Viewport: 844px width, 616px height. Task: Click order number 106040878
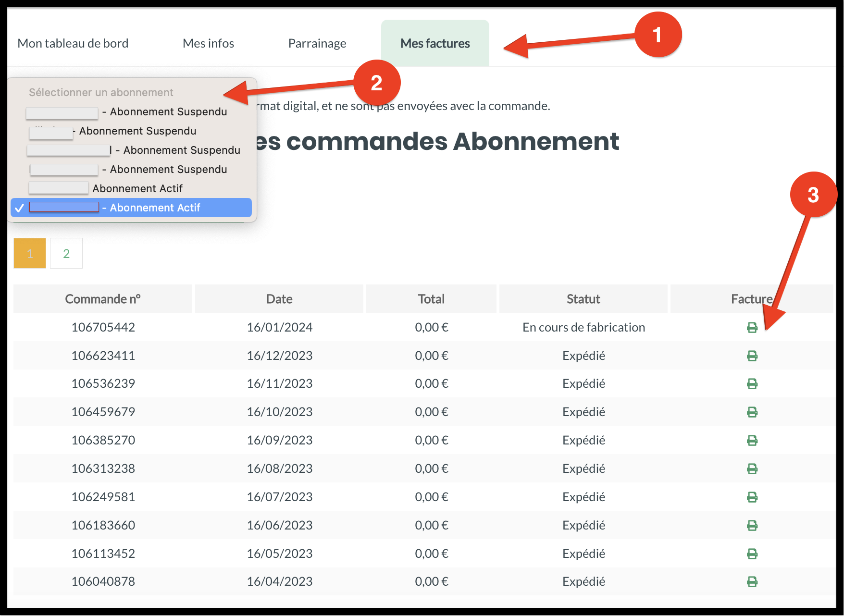pyautogui.click(x=103, y=581)
